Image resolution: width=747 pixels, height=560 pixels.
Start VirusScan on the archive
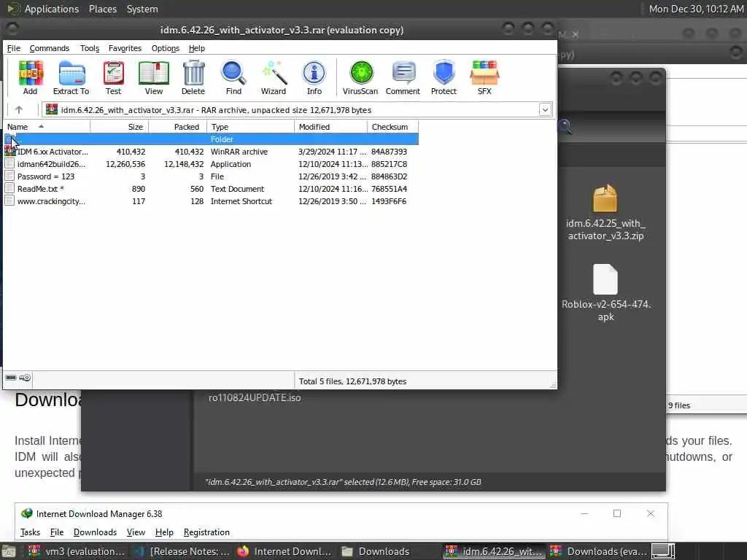360,77
